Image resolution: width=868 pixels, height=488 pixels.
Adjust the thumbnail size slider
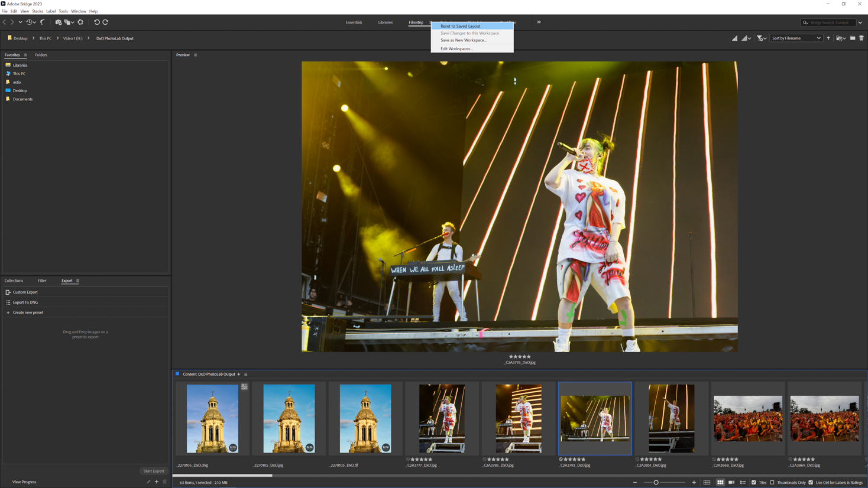click(664, 483)
